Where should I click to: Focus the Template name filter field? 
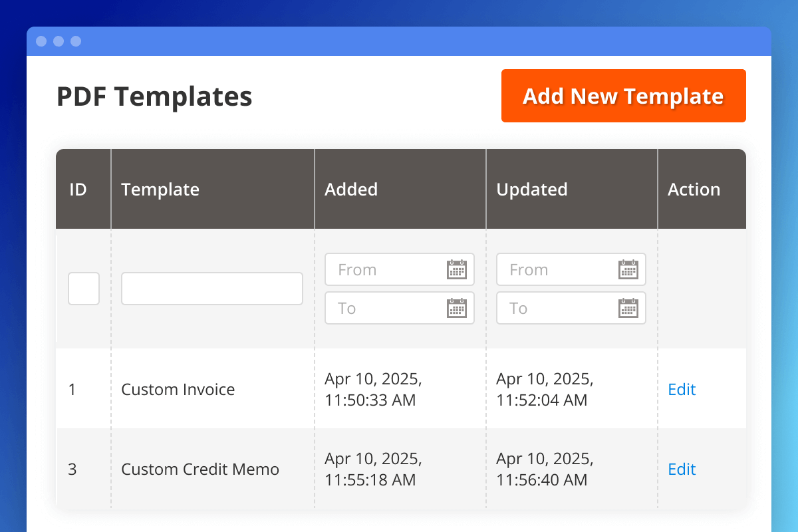point(211,289)
